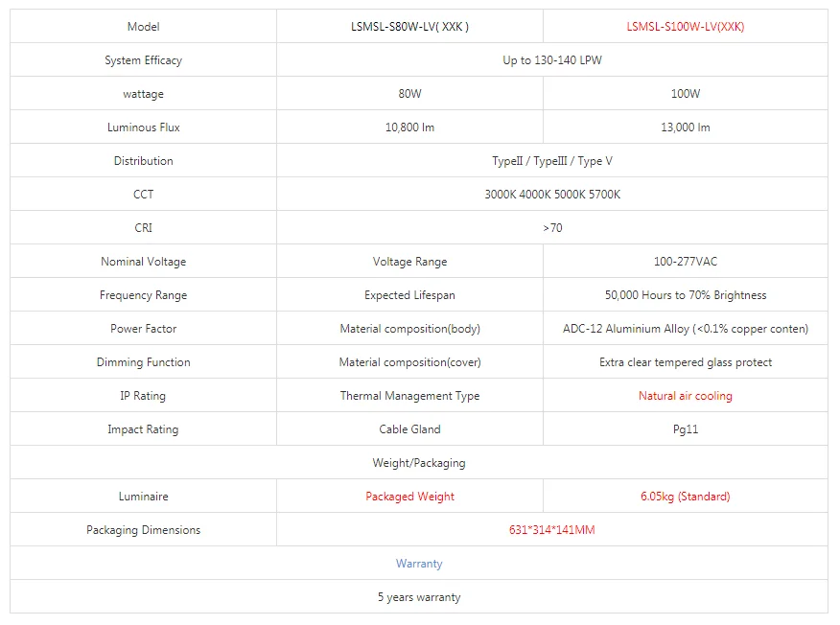
Task: Click the TypeII / TypeIII / Type V distribution text
Action: click(x=551, y=161)
